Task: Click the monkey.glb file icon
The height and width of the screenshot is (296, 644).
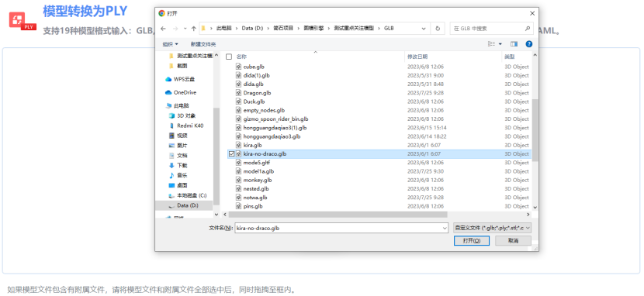Action: tap(239, 180)
